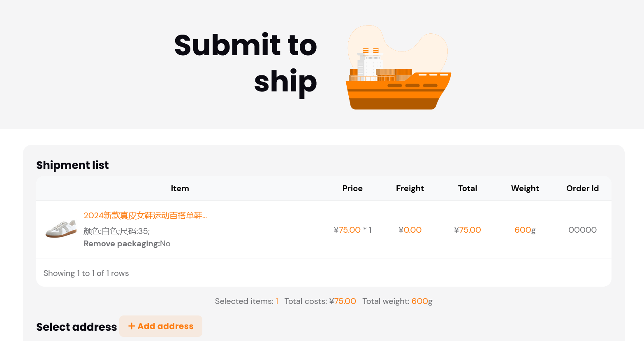Open the white sneaker product thumbnail
This screenshot has height=341, width=644.
61,229
